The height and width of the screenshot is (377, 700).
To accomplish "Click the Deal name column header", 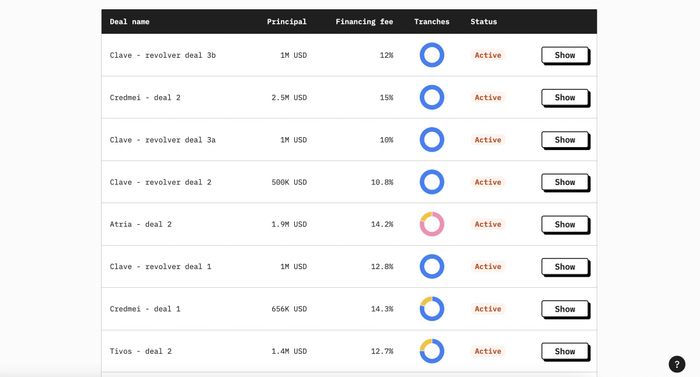I will click(129, 21).
